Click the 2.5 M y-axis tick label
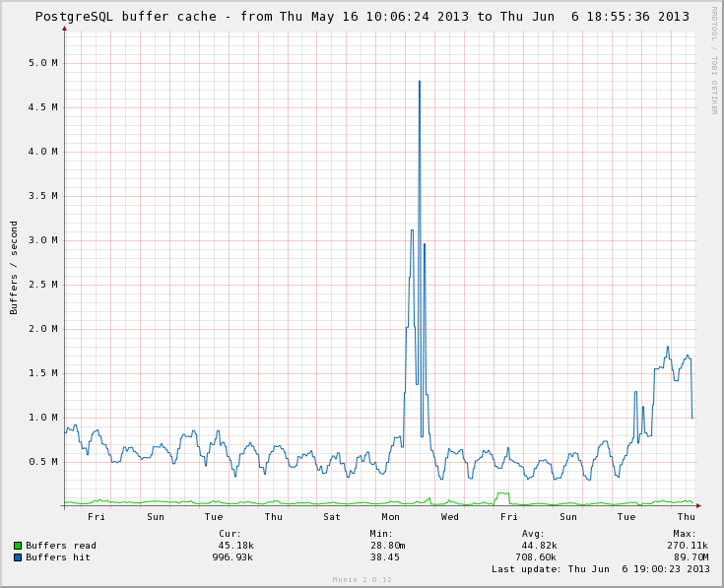 pos(42,285)
